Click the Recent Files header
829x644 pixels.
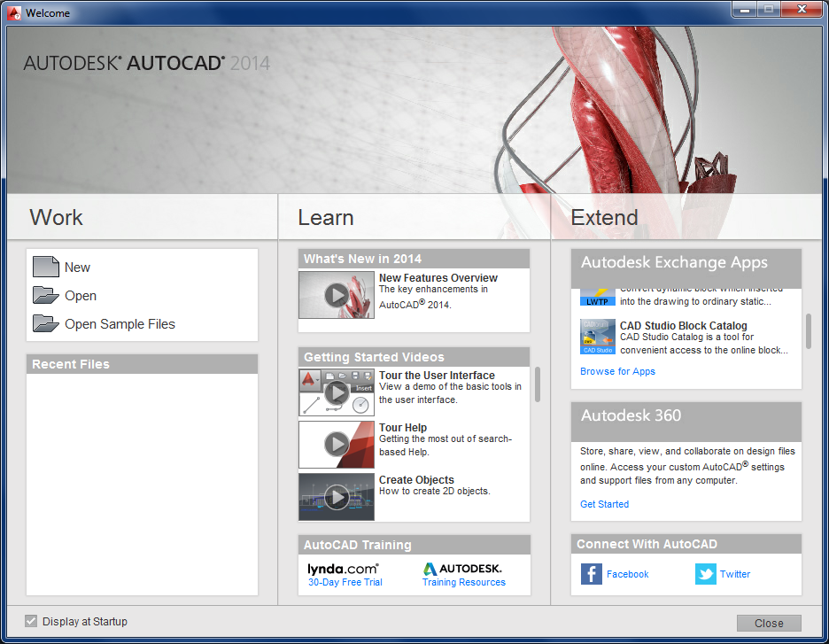point(143,364)
